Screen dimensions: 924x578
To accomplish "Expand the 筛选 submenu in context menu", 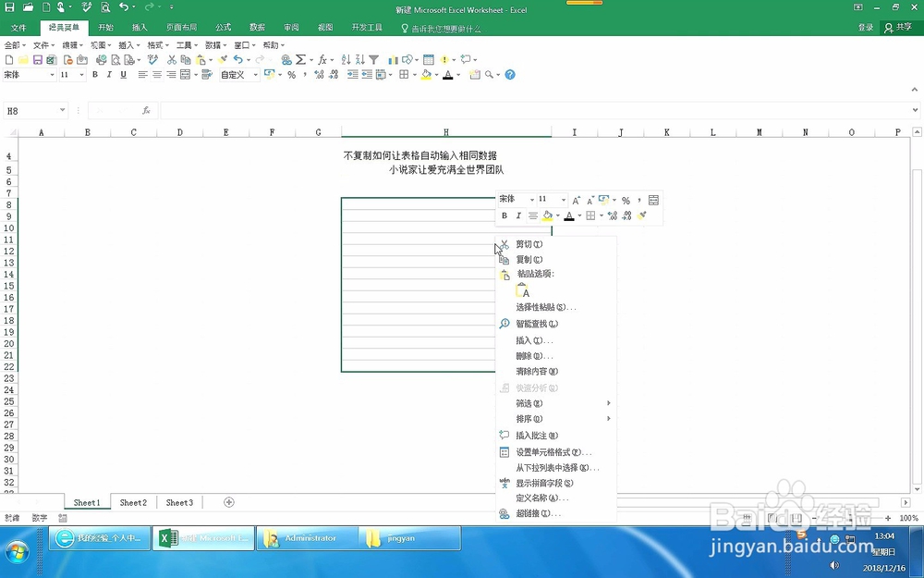I will [x=555, y=403].
